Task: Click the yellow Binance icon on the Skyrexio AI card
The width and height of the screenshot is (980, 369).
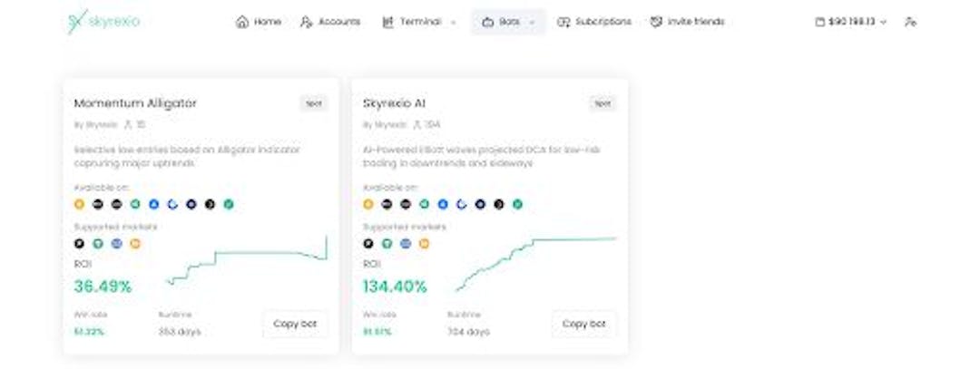Action: coord(368,204)
